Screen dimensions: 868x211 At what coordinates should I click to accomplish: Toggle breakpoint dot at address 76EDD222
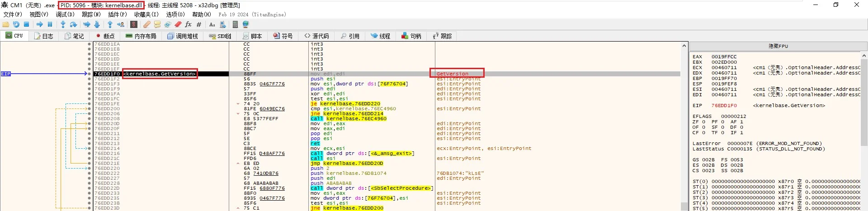point(90,173)
